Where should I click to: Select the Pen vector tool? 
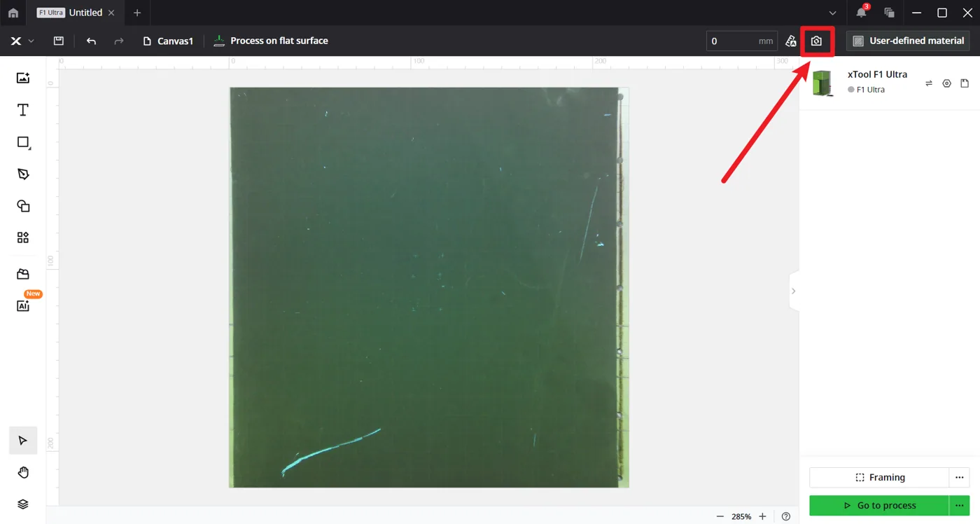click(x=23, y=174)
